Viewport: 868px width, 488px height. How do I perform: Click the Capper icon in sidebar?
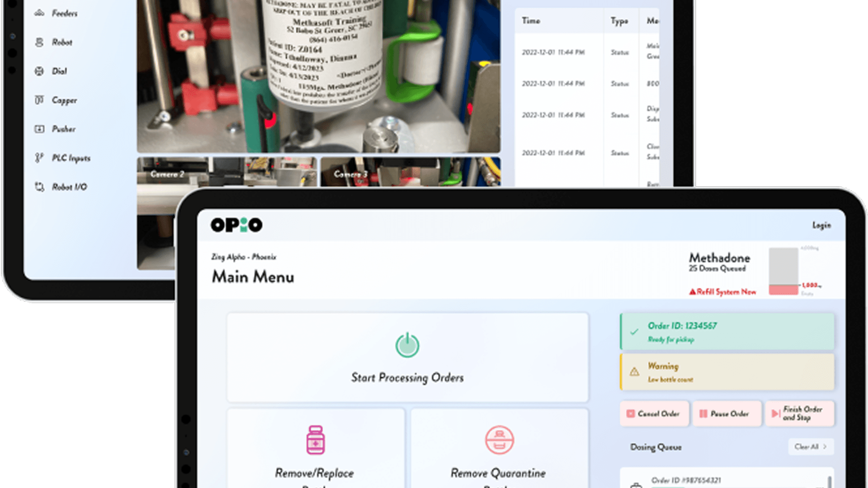tap(39, 100)
